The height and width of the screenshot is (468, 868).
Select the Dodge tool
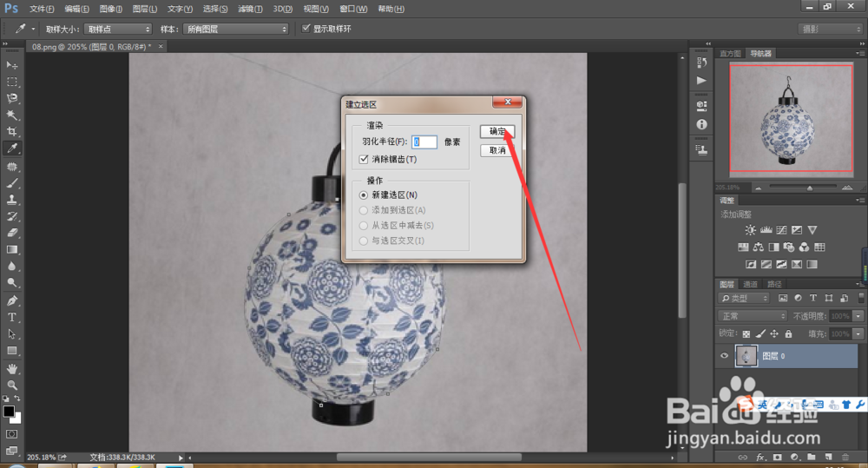tap(11, 283)
